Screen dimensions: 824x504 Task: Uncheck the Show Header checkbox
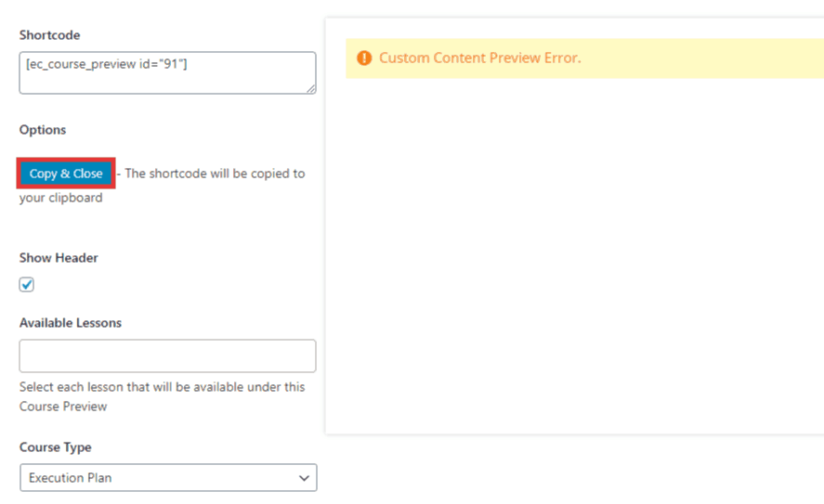(x=26, y=285)
